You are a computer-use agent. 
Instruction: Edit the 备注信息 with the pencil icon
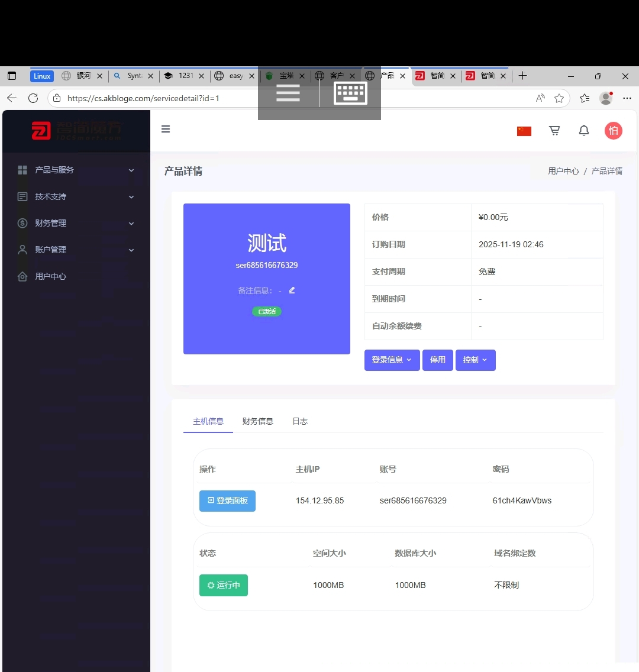291,290
